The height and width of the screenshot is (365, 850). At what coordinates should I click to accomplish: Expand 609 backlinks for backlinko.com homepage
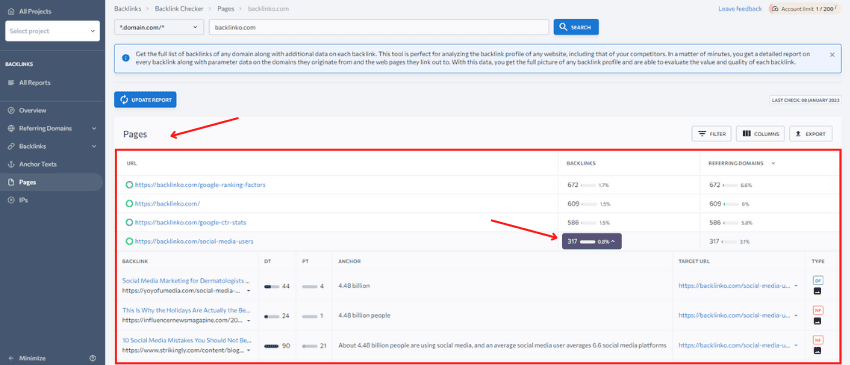[588, 204]
